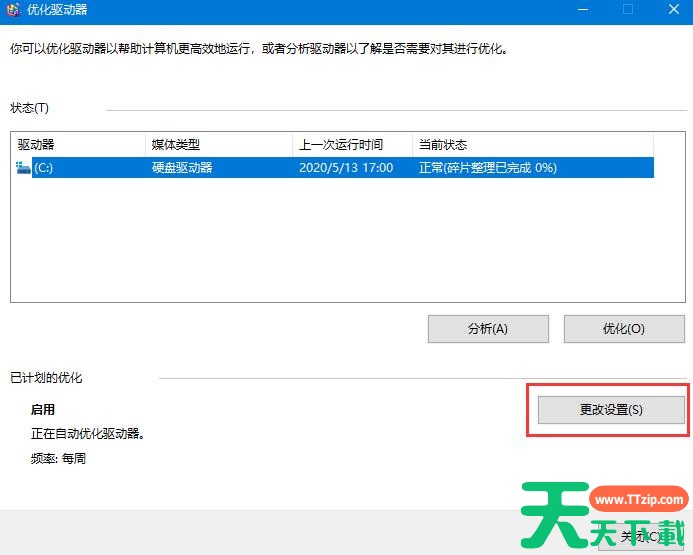Minimize the 优化驱动器 window
The width and height of the screenshot is (693, 555).
click(581, 10)
